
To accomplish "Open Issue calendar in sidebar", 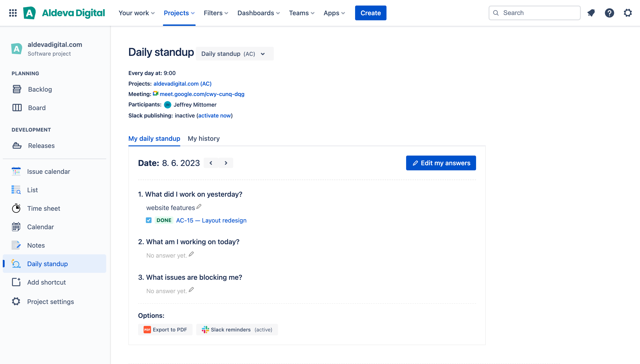I will pyautogui.click(x=48, y=171).
